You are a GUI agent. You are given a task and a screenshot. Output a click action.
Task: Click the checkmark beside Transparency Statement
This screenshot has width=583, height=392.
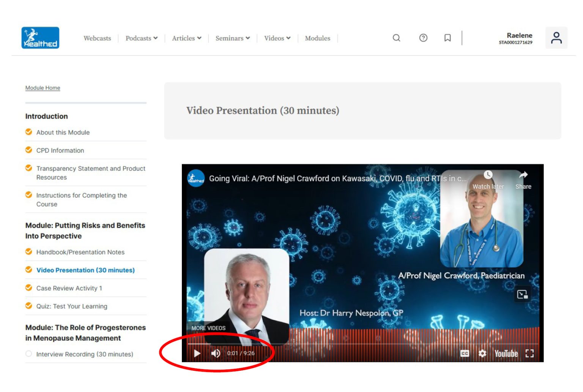click(x=28, y=168)
